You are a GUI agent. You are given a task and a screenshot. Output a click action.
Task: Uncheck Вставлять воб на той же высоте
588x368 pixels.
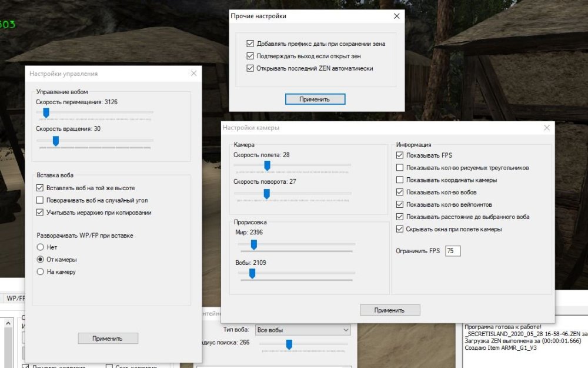click(x=40, y=188)
